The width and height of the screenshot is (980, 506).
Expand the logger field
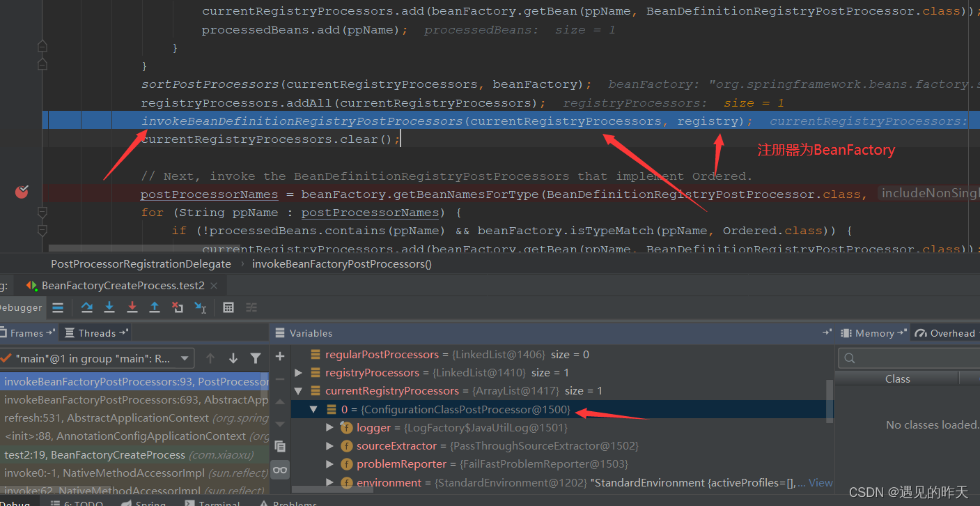point(330,427)
